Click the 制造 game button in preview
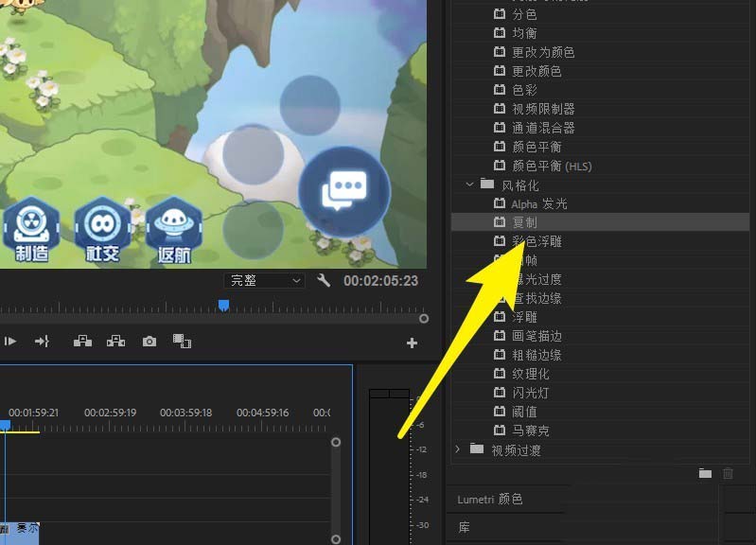 pos(31,231)
